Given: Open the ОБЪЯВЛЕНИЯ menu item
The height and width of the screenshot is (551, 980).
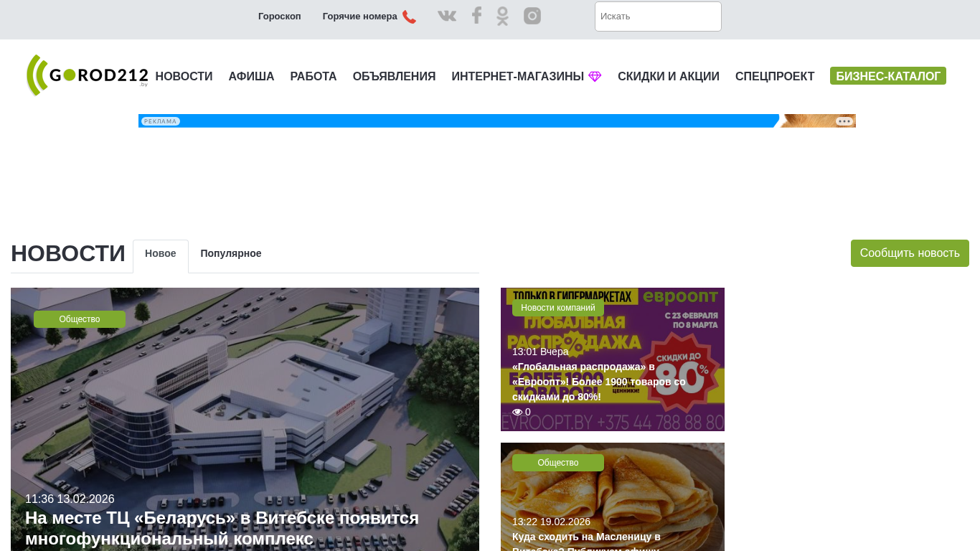Looking at the screenshot, I should pyautogui.click(x=395, y=77).
